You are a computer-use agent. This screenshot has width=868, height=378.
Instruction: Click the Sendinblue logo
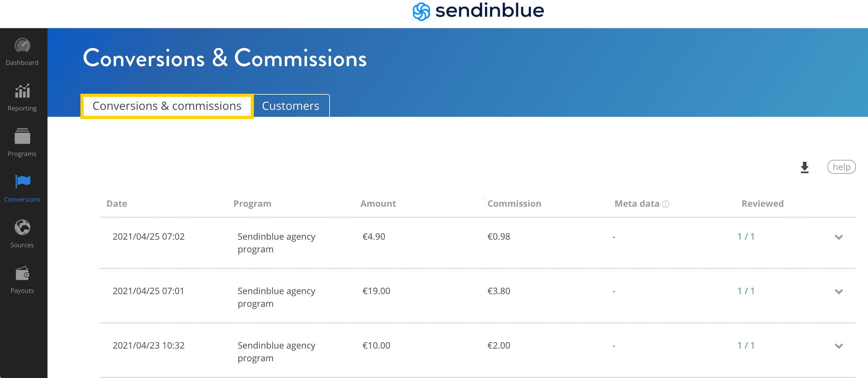pos(478,11)
